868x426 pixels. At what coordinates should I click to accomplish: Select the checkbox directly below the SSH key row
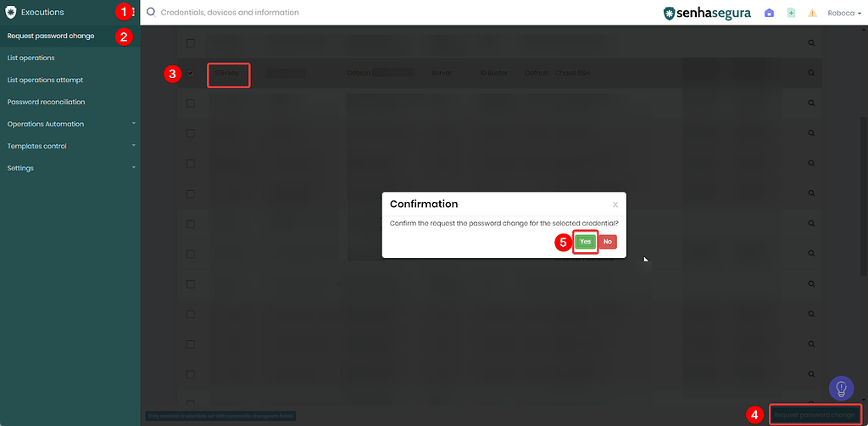pos(190,103)
